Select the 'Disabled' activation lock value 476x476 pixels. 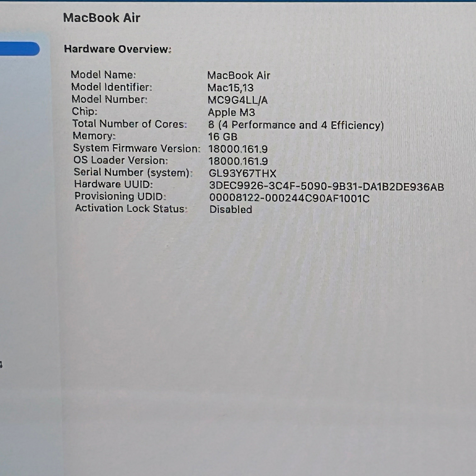231,209
